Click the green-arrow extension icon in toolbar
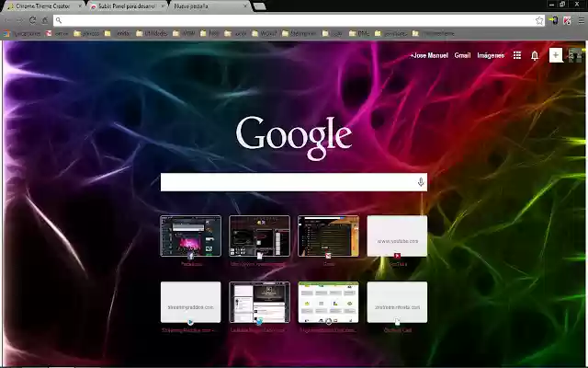Viewport: 588px width, 368px height. (x=553, y=20)
